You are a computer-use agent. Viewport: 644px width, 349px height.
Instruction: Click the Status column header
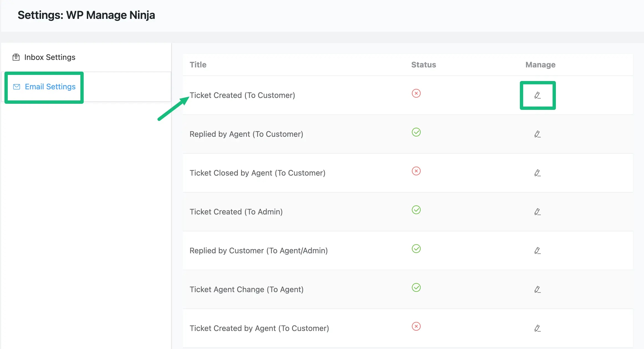point(423,65)
